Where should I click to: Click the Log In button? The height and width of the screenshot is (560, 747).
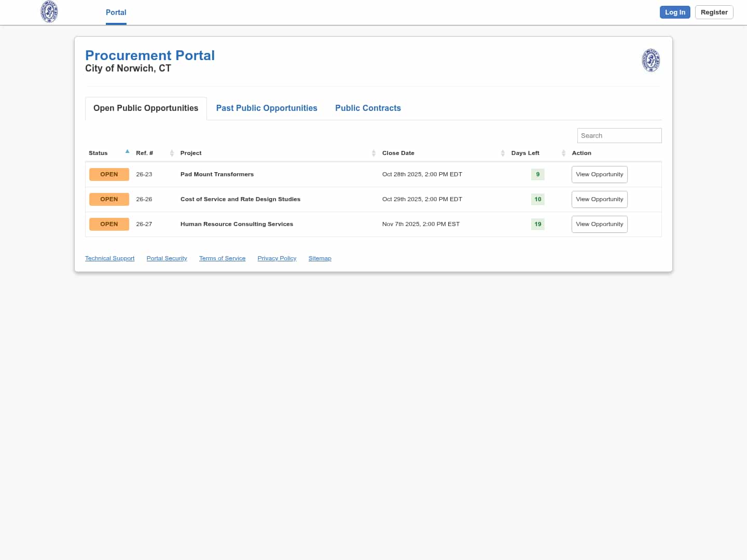(674, 12)
